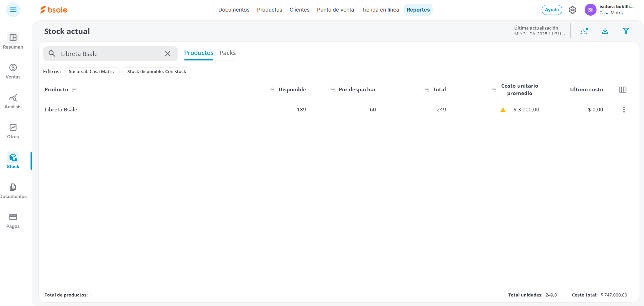Click the Último costo column header
Viewport: 644px width, 306px height.
point(586,90)
